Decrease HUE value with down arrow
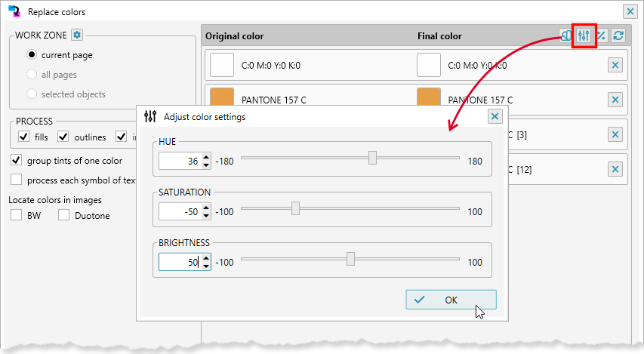 pos(206,165)
